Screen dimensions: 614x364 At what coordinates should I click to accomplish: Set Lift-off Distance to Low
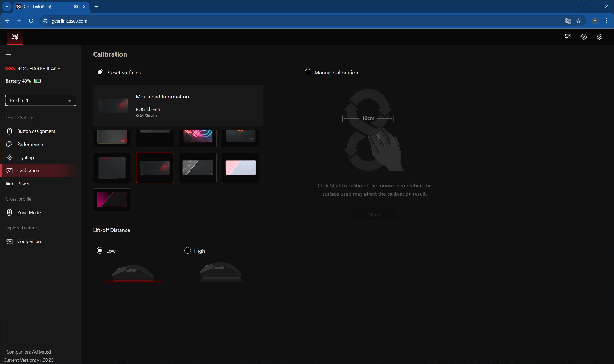pos(100,251)
